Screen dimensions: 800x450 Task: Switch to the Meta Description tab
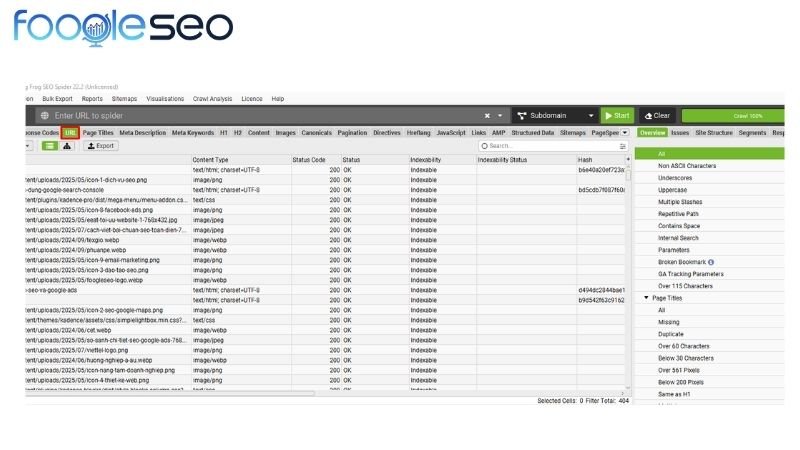(x=142, y=133)
